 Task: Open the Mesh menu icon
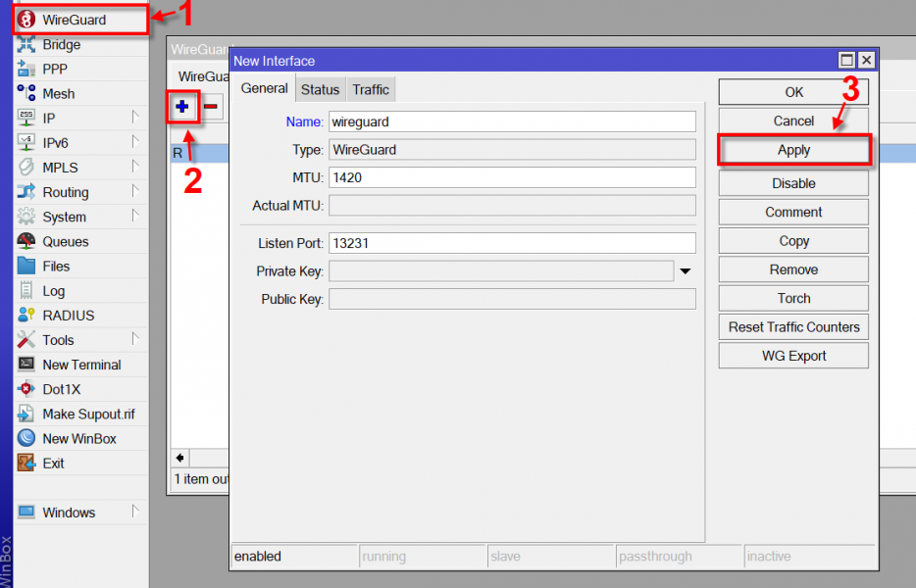pos(26,93)
